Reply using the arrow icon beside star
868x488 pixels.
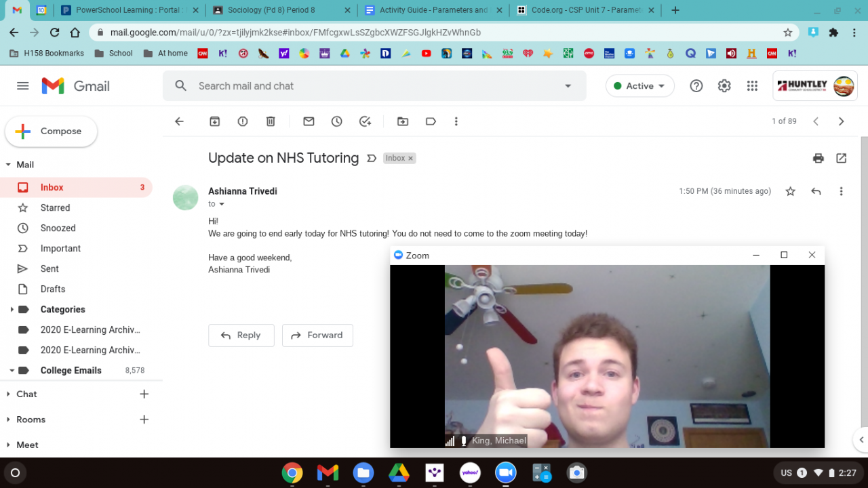816,191
